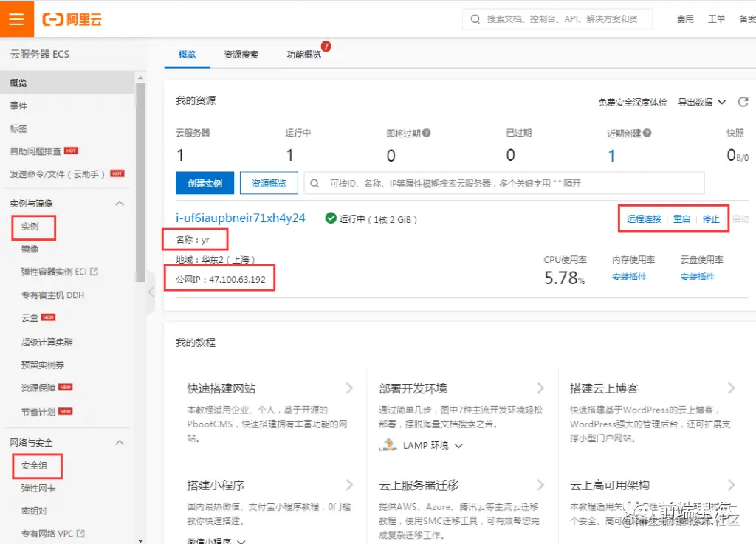
Task: Open instance i-uf6iaupbneir71xh4y24 link
Action: tap(241, 218)
